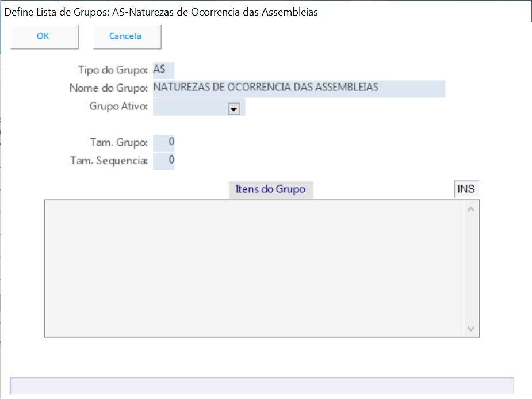Click the Grupo Ativo label
The height and width of the screenshot is (399, 532).
pyautogui.click(x=118, y=107)
